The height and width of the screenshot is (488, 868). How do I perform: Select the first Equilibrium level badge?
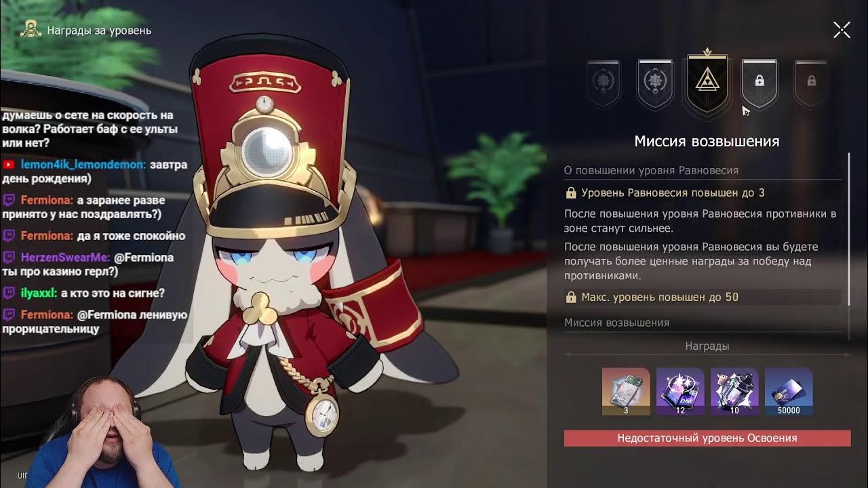point(604,83)
